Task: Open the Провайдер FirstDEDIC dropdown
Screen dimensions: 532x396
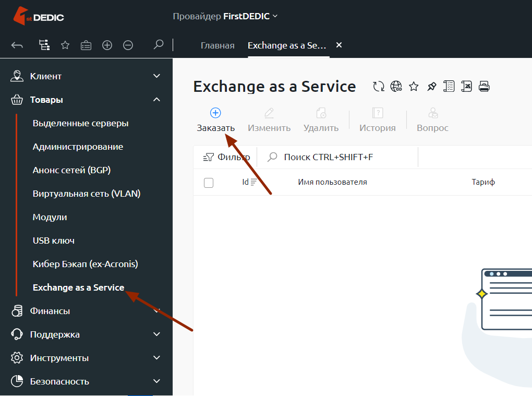Action: [225, 16]
